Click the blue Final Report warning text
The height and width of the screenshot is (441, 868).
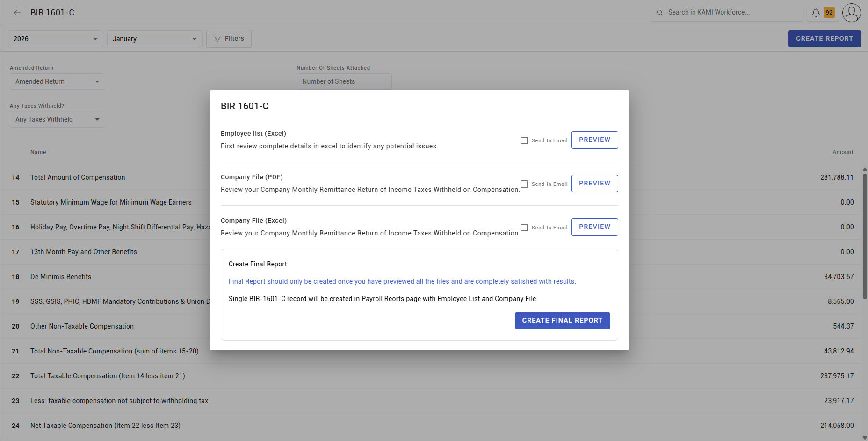402,281
